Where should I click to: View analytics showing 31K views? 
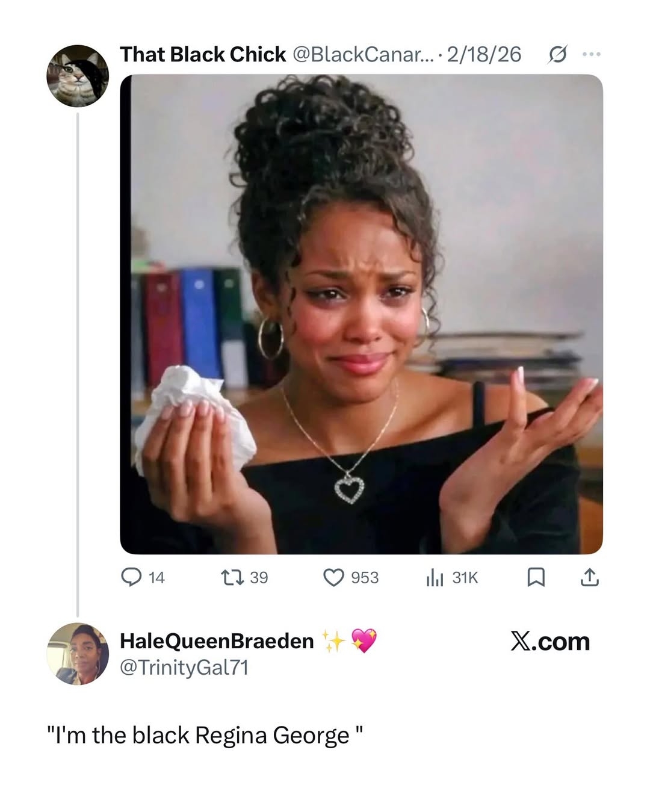(435, 578)
